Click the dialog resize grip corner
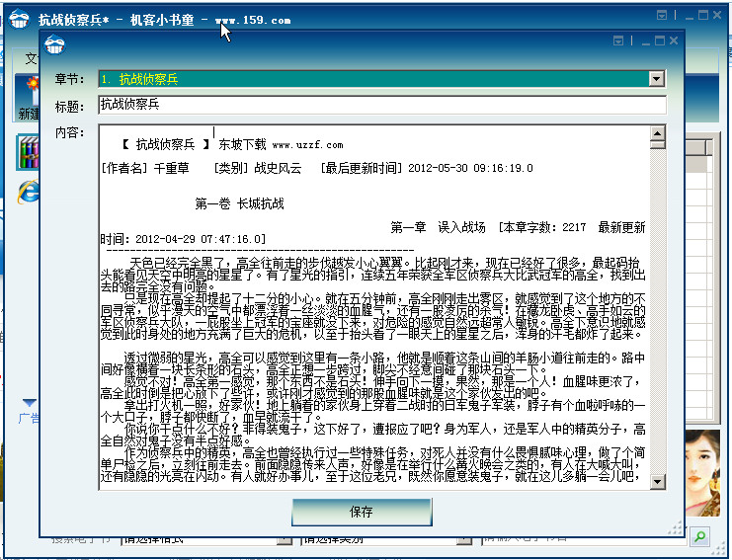 coord(675,527)
